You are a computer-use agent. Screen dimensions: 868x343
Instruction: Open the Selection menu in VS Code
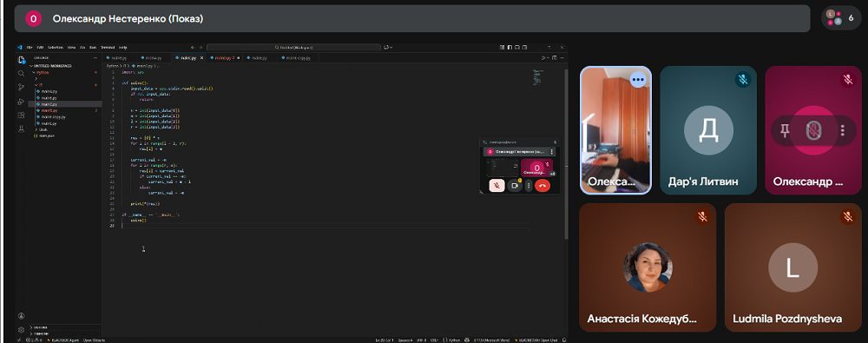click(56, 48)
